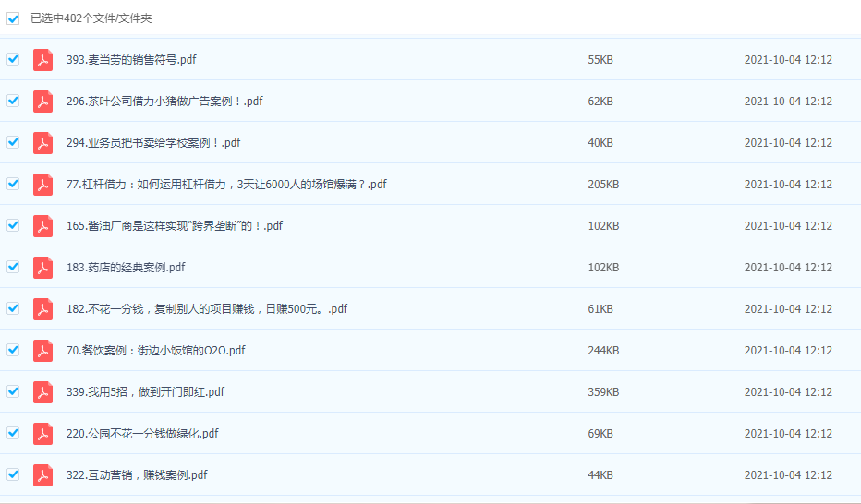This screenshot has height=504, width=861.
Task: Toggle the checkbox for 322.互动营销 file
Action: pyautogui.click(x=13, y=474)
